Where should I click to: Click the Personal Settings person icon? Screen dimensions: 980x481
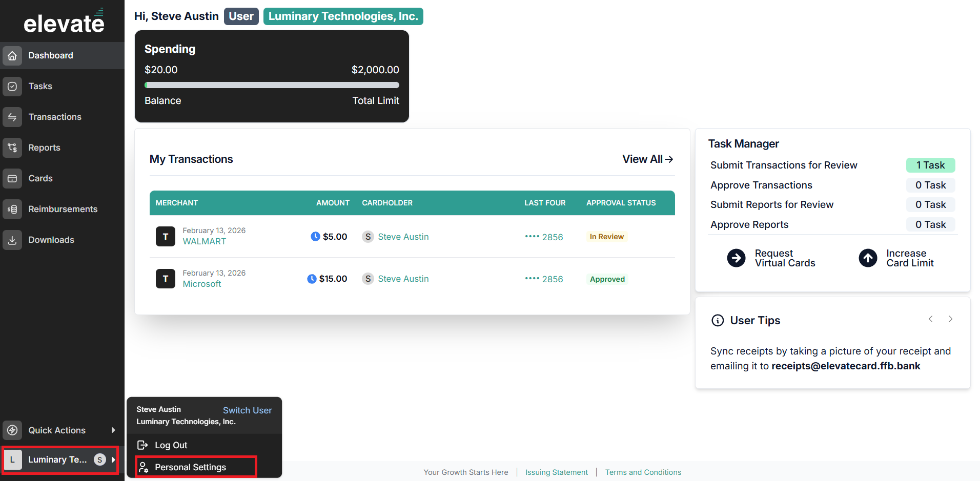(x=144, y=467)
